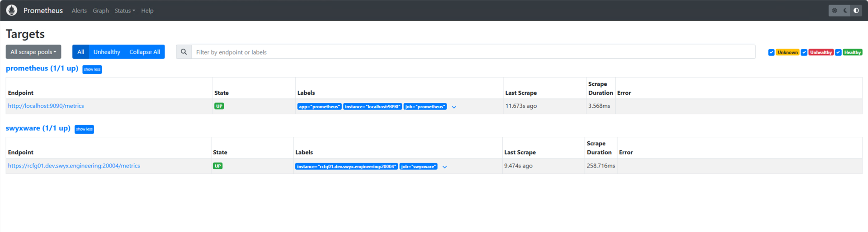The width and height of the screenshot is (868, 232).
Task: Expand labels chevron for swyxware target
Action: coord(445,167)
